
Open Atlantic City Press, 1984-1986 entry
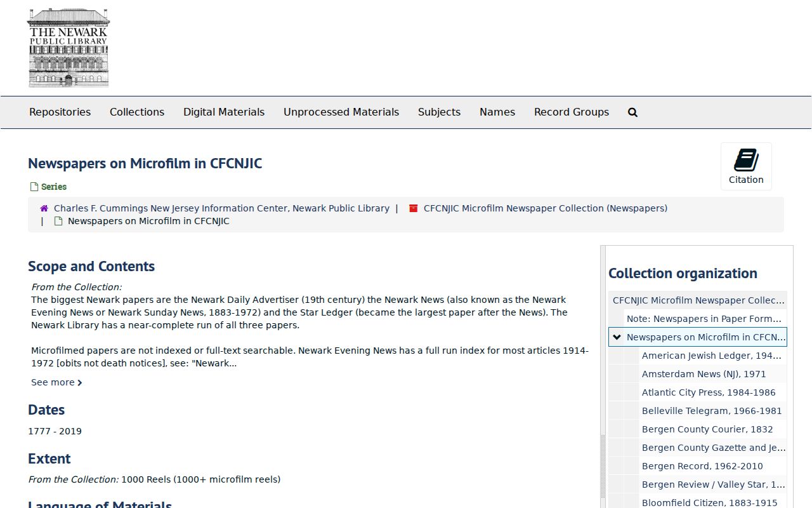[x=709, y=392]
